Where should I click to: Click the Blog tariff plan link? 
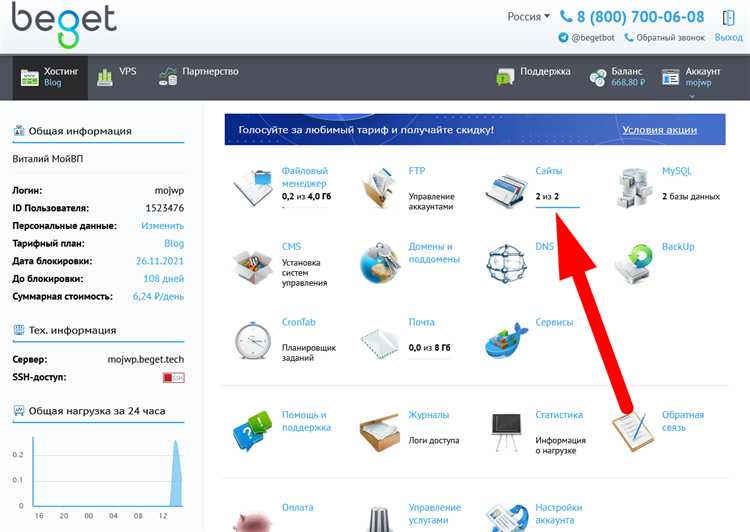(174, 244)
